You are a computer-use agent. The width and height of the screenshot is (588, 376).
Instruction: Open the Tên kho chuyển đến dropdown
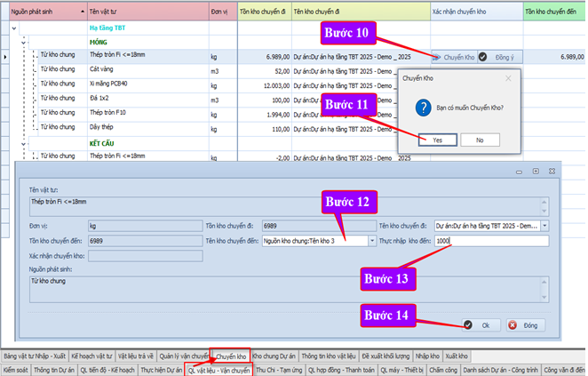tap(369, 241)
